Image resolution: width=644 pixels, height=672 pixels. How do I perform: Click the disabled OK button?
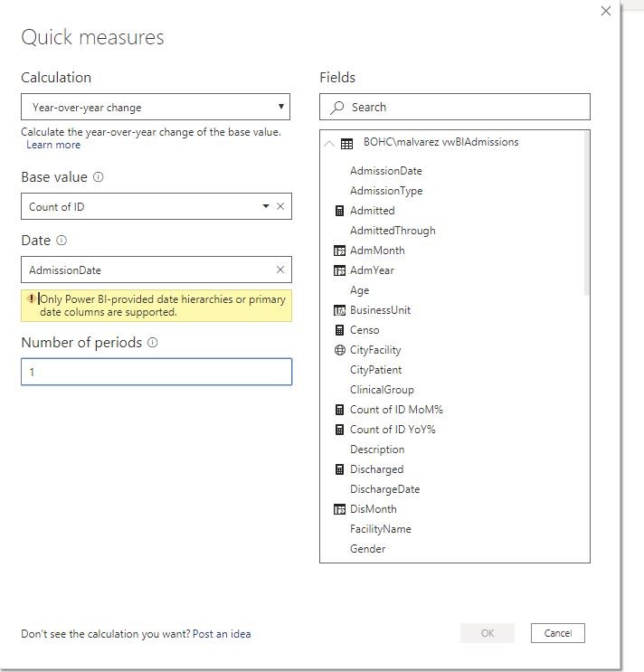click(x=488, y=633)
